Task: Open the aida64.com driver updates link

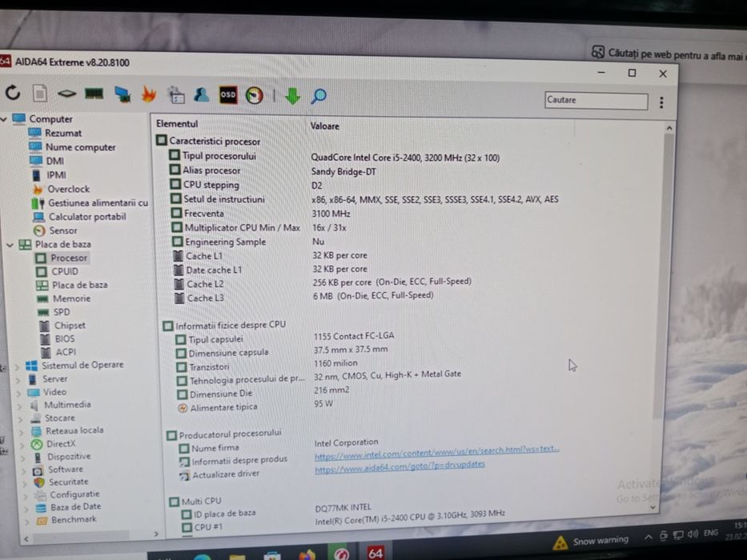Action: pos(400,466)
